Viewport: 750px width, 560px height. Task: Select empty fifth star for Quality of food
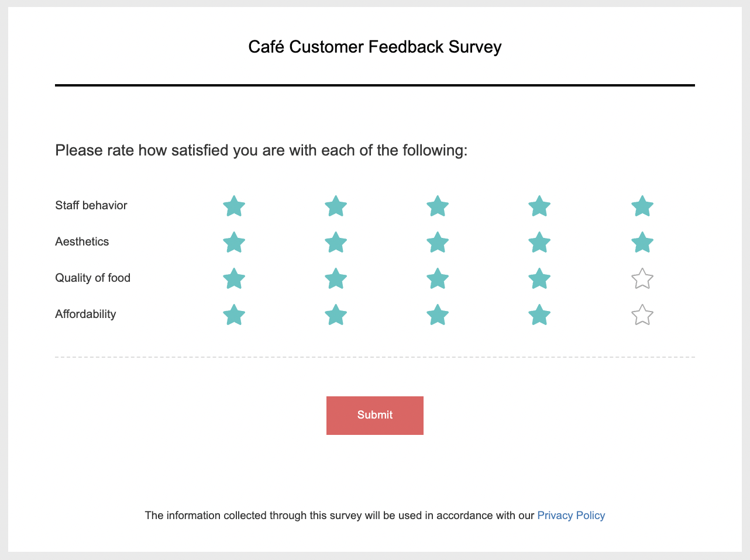[x=642, y=279]
